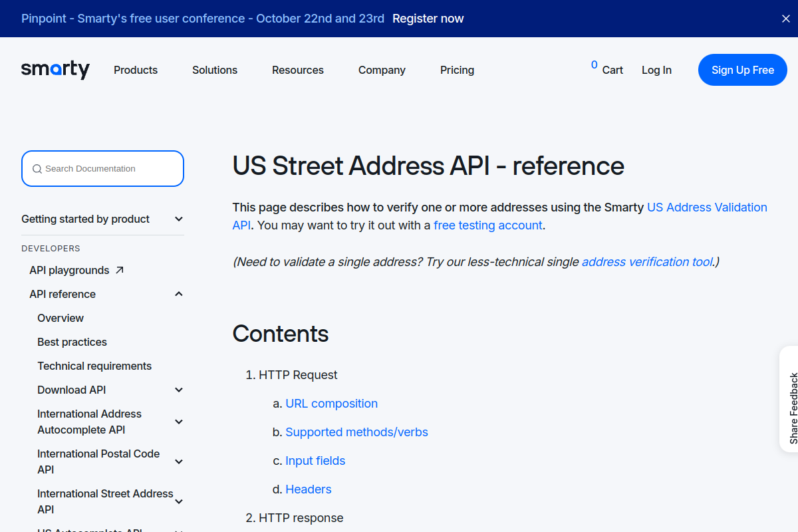Follow the US Address Validation API link
The height and width of the screenshot is (532, 798).
point(707,207)
